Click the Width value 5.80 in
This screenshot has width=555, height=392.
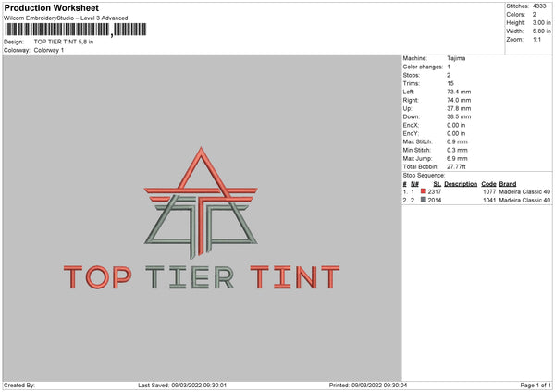click(x=541, y=31)
